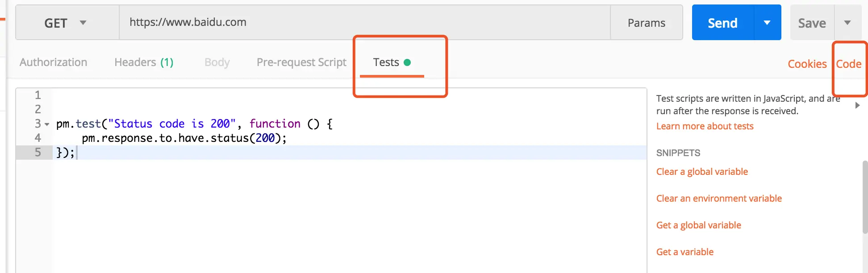Viewport: 868px width, 273px height.
Task: Open the Headers (1) tab
Action: click(144, 62)
